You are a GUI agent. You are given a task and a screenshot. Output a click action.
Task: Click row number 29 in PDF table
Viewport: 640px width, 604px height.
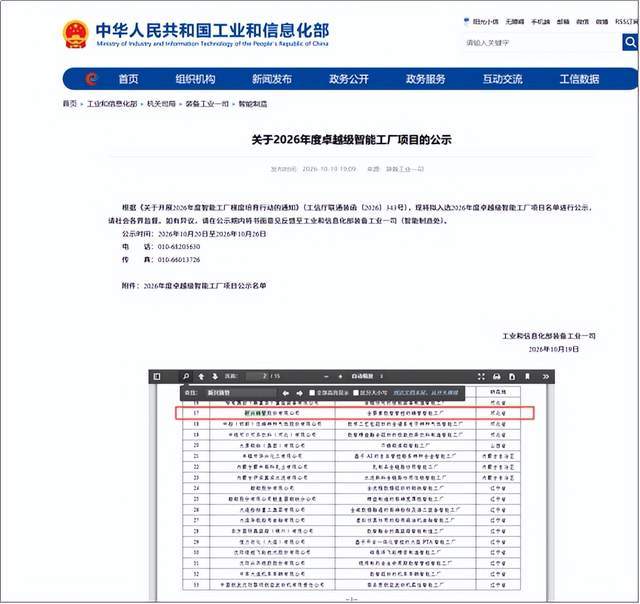(196, 542)
